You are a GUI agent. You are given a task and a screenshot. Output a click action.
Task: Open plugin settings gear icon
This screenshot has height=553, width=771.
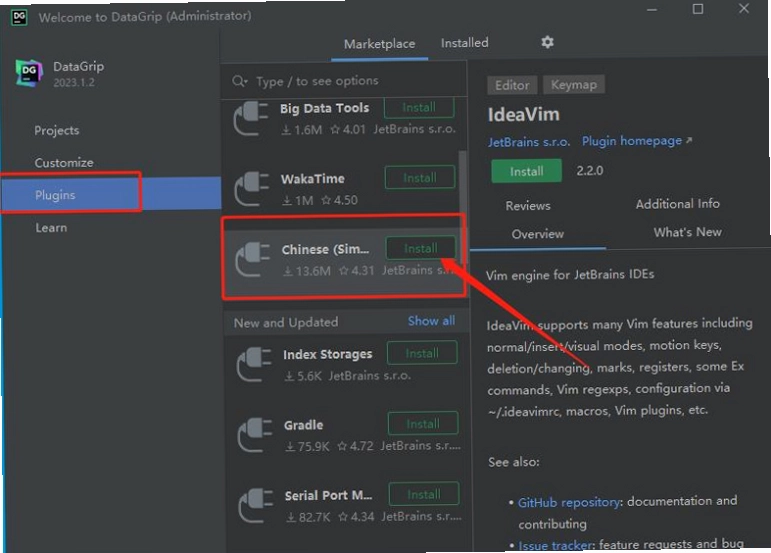[x=547, y=42]
